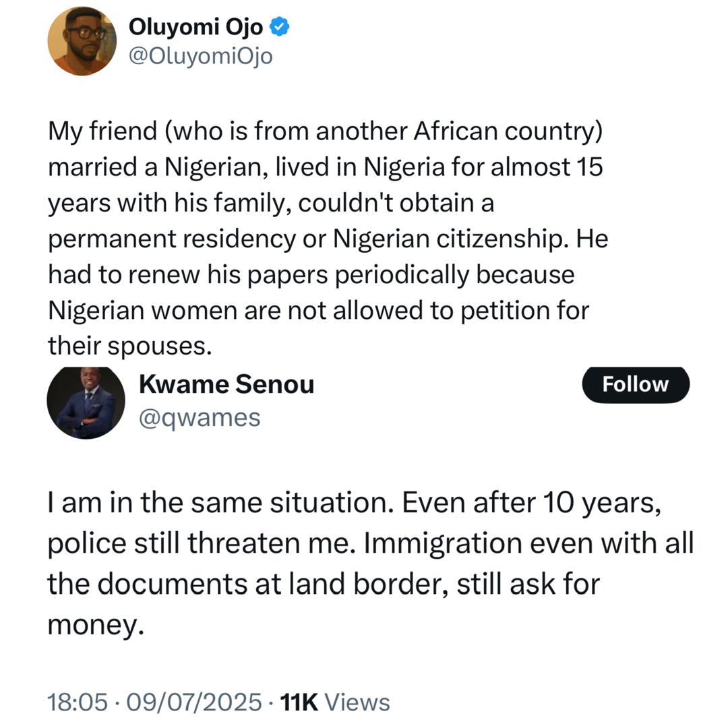Select the Kwame Senou display name

click(x=226, y=384)
